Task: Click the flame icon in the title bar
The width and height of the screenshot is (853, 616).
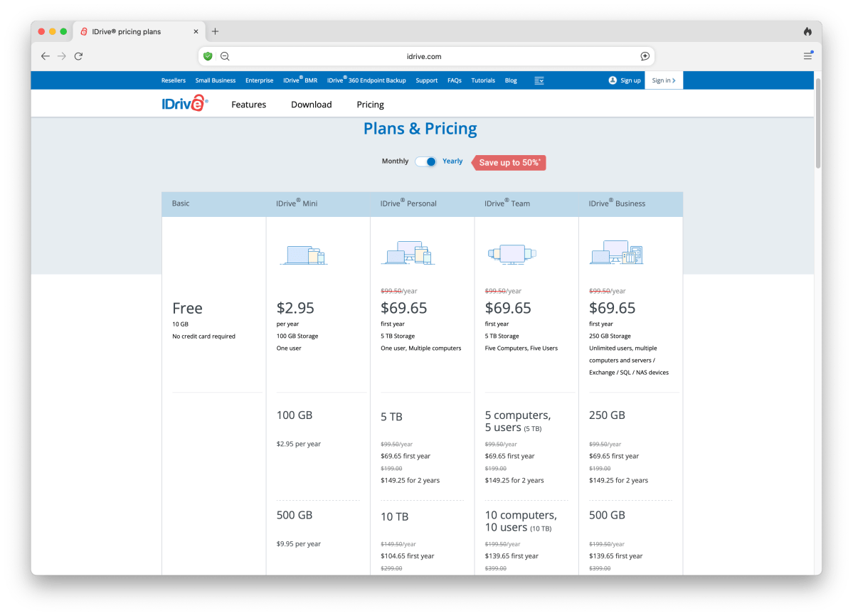Action: 808,31
